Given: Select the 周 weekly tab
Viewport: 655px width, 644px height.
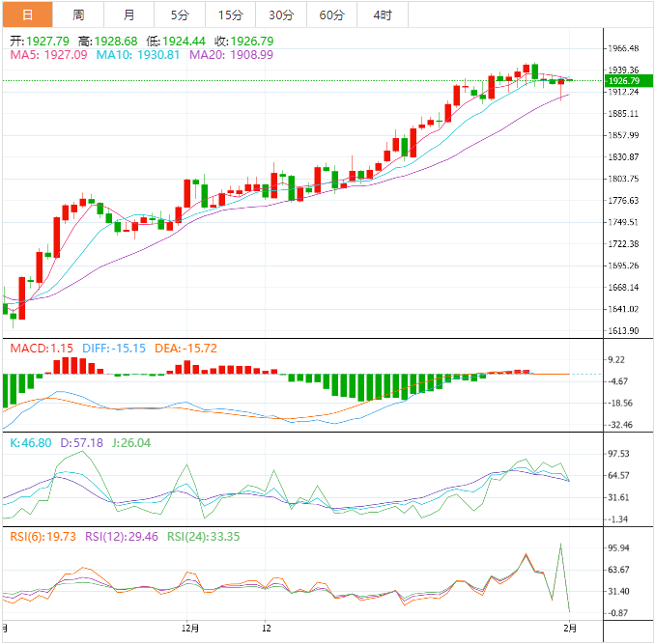Looking at the screenshot, I should pos(78,14).
